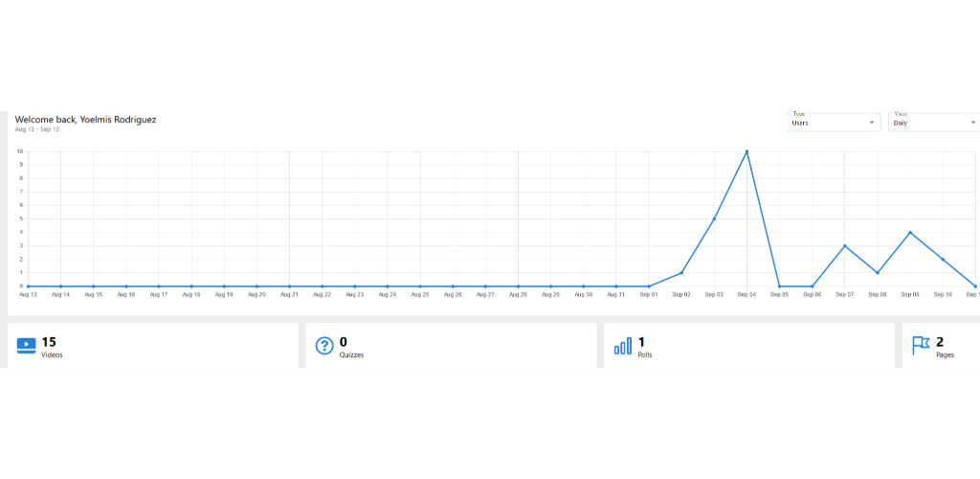Image resolution: width=980 pixels, height=479 pixels.
Task: Open the View dropdown set to Daily
Action: coord(934,123)
